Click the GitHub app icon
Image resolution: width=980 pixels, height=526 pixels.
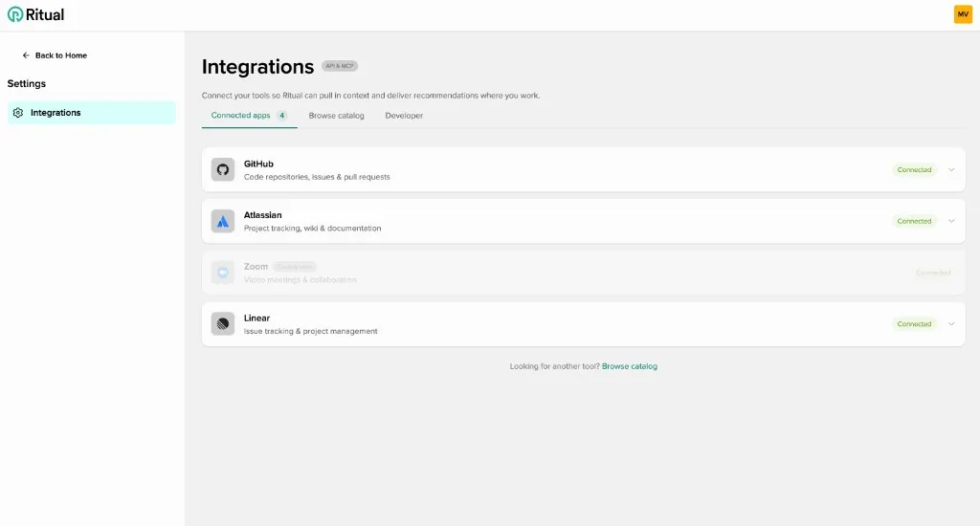click(x=222, y=169)
